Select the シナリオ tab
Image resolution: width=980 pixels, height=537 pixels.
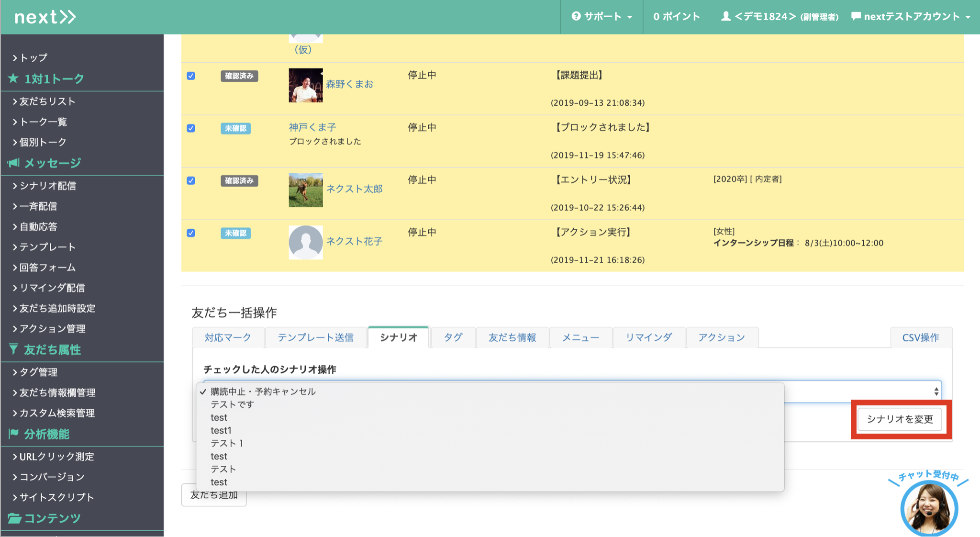399,337
